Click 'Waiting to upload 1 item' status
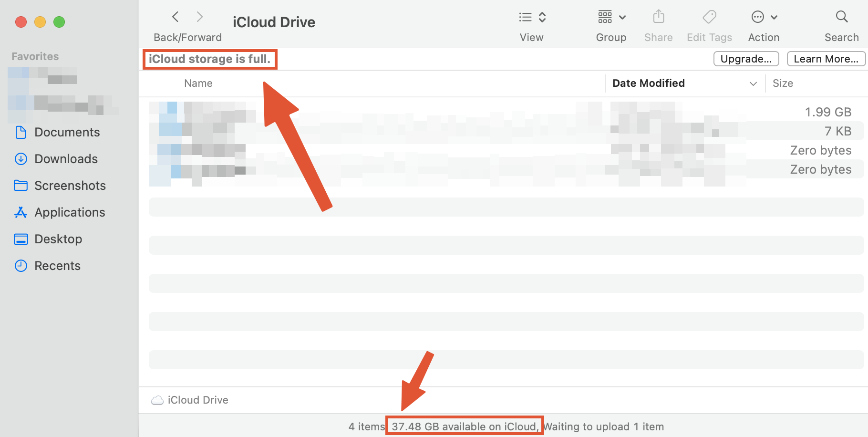This screenshot has width=868, height=437. click(604, 427)
